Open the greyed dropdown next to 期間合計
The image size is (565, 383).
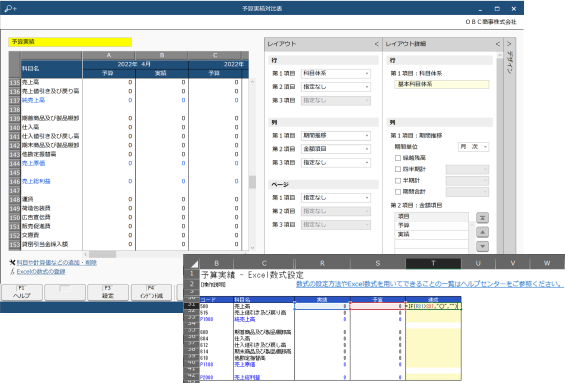click(467, 192)
